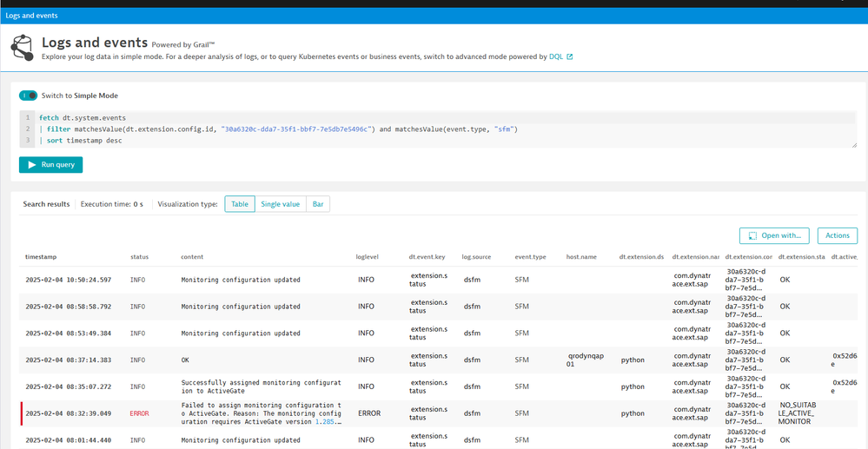Toggle the Switch to Simple Mode switch
Image resolution: width=868 pixels, height=449 pixels.
(29, 96)
